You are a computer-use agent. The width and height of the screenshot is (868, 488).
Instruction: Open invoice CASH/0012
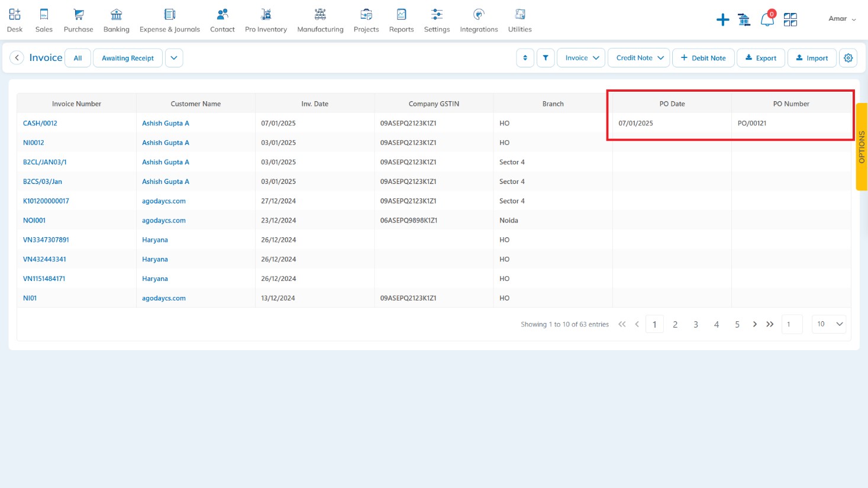[40, 123]
